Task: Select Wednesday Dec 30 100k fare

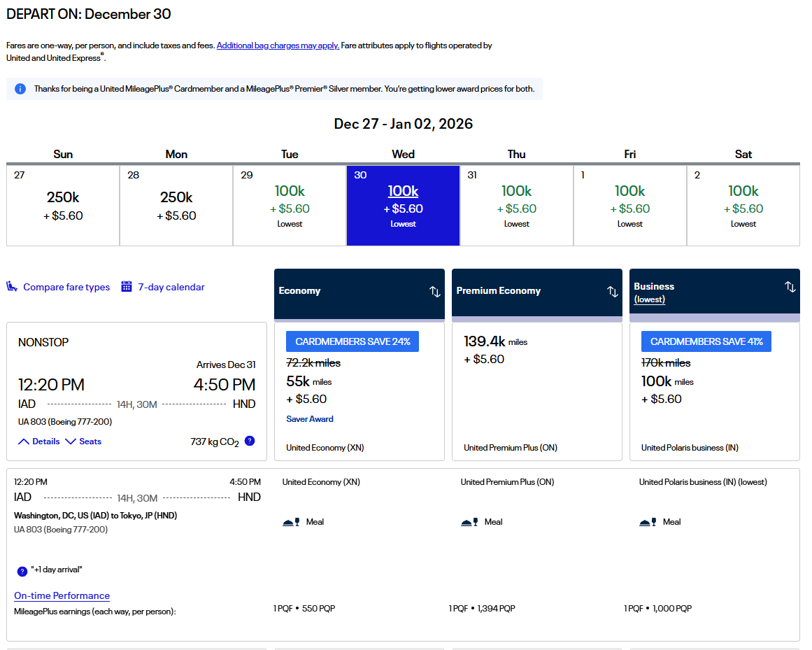Action: coord(404,206)
